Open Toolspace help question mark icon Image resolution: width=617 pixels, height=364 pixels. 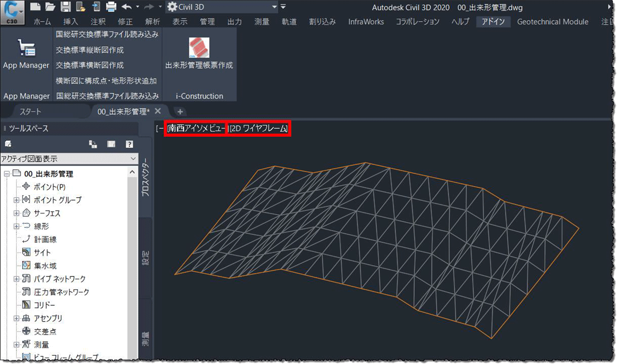tap(129, 144)
